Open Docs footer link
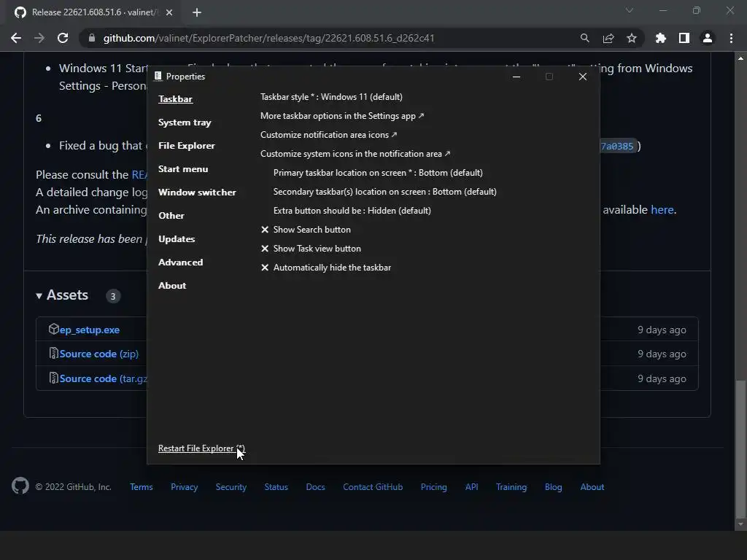Screen dimensions: 747x560 click(315, 486)
